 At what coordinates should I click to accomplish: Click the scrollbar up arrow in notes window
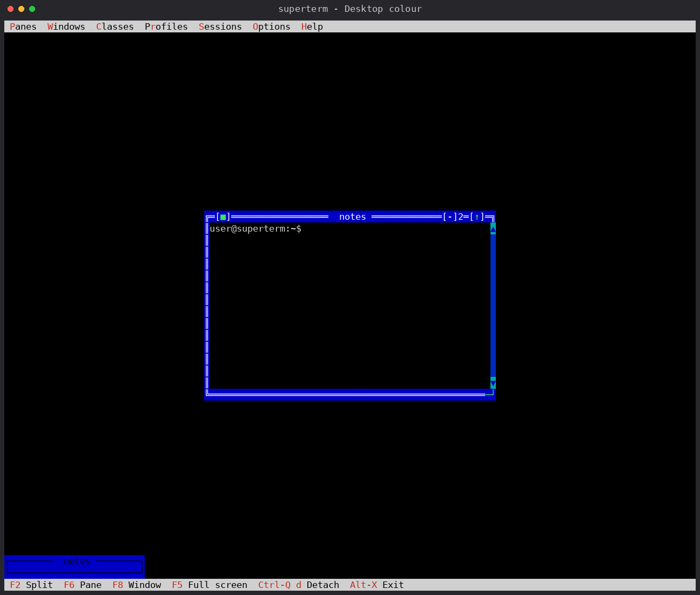tap(493, 228)
